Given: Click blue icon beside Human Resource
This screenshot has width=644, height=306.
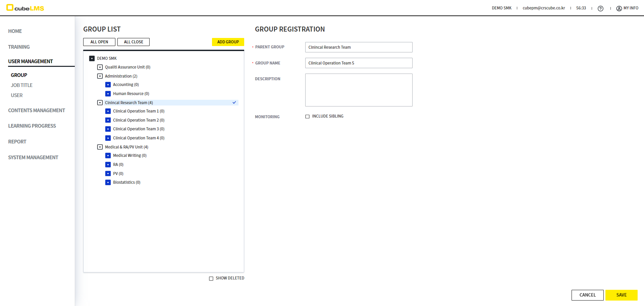Looking at the screenshot, I should pos(108,94).
